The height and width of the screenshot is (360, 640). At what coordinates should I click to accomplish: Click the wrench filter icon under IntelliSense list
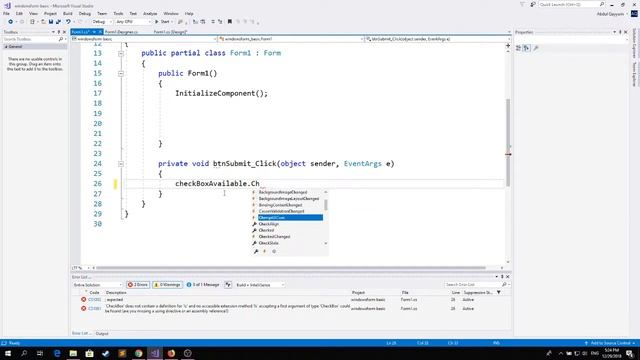click(x=256, y=251)
